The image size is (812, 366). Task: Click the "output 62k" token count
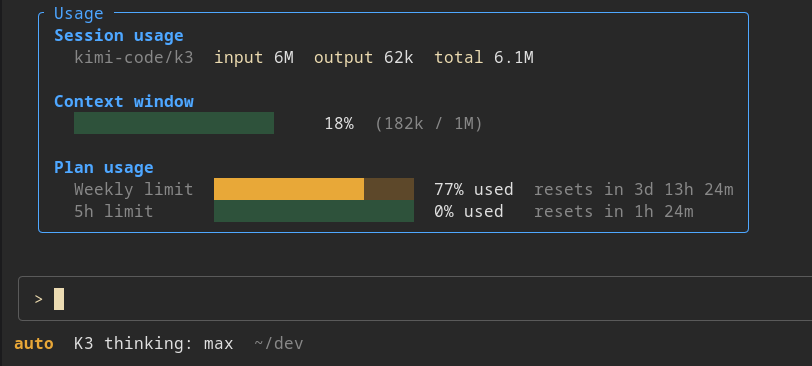pos(364,57)
